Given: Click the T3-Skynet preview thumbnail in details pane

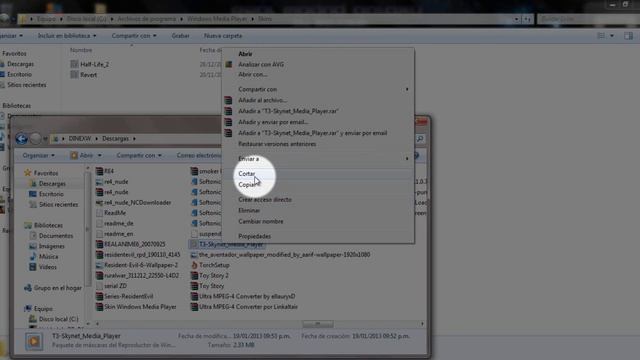Looking at the screenshot, I should (x=34, y=341).
